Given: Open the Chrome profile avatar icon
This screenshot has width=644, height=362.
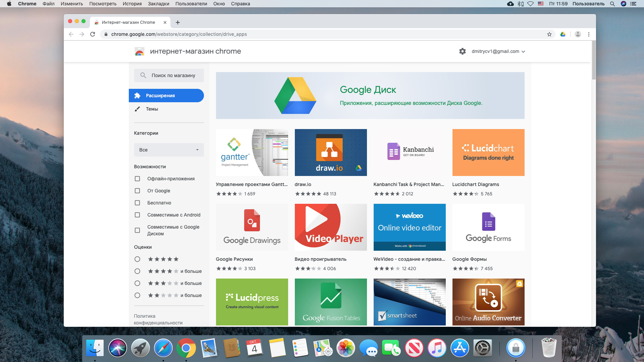Looking at the screenshot, I should [x=578, y=34].
